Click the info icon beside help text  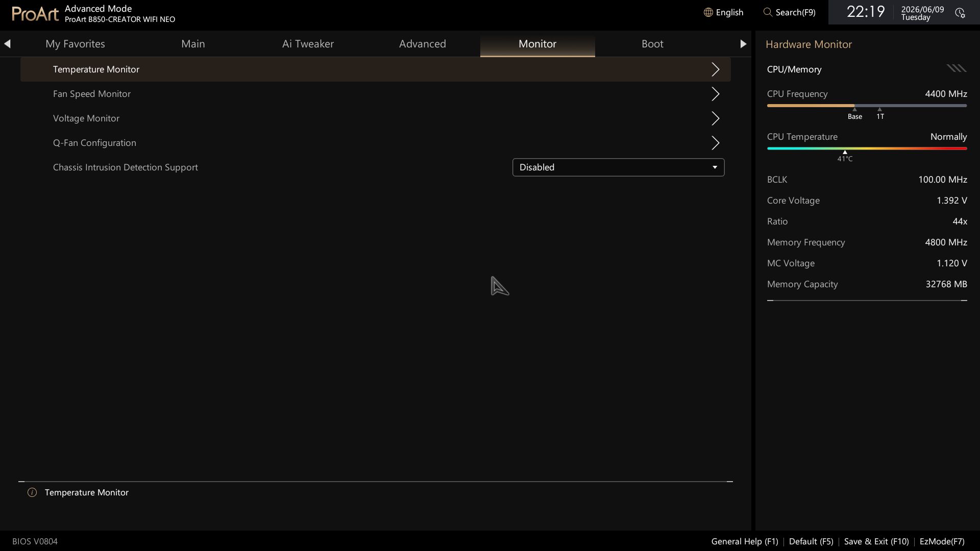point(32,492)
